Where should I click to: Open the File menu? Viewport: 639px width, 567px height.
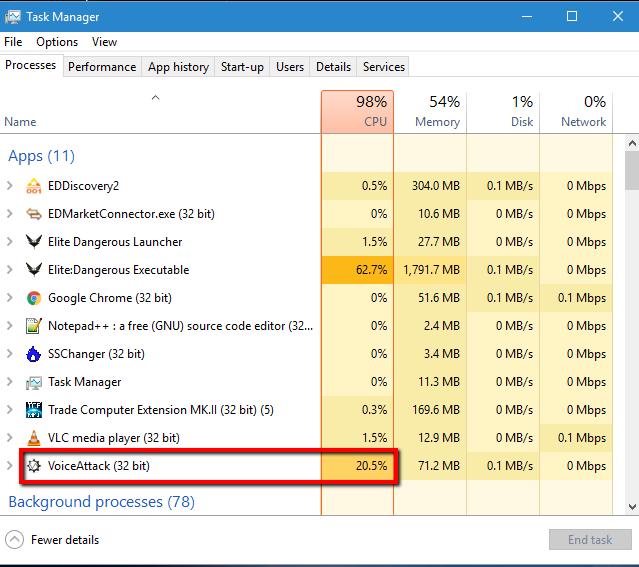pyautogui.click(x=13, y=42)
